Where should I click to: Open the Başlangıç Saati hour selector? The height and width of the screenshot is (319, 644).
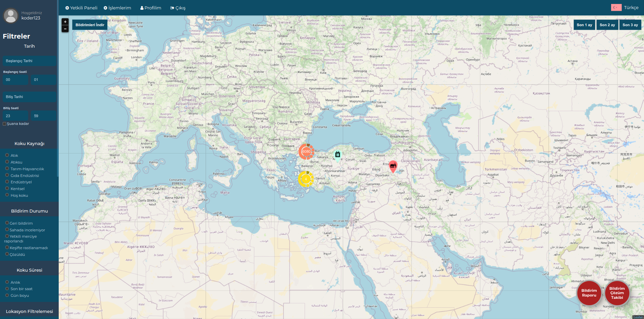[x=15, y=80]
